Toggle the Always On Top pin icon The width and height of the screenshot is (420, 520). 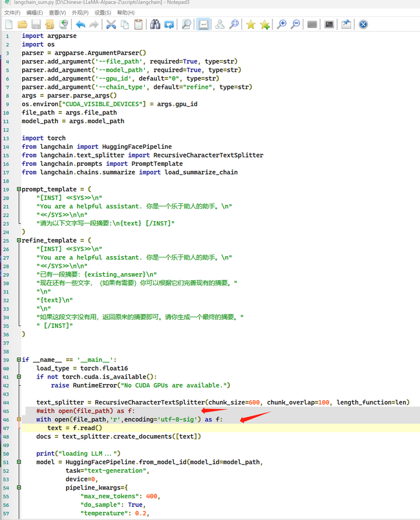coord(346,24)
